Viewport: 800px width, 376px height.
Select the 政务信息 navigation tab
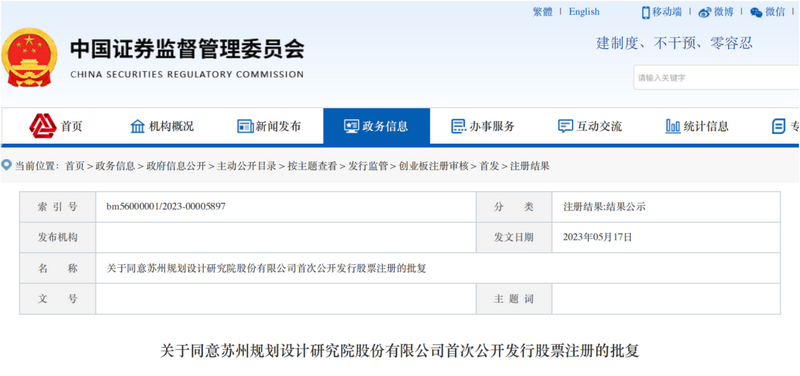click(377, 126)
